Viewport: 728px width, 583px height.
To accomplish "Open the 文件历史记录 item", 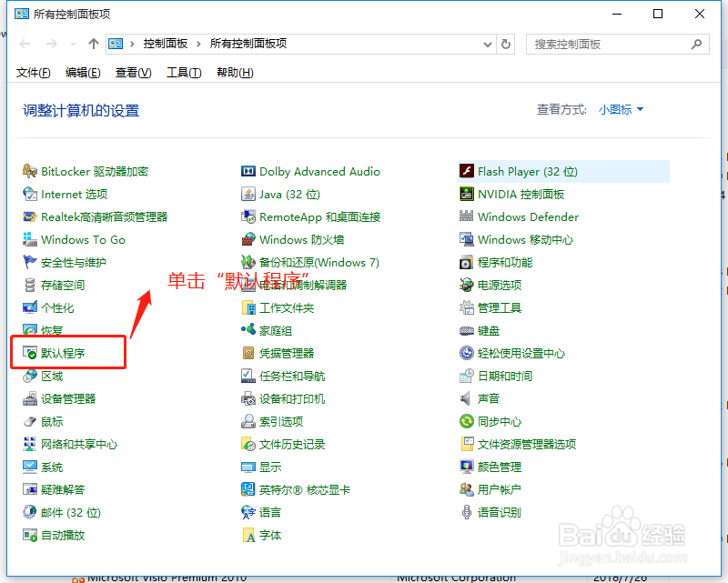I will coord(292,444).
